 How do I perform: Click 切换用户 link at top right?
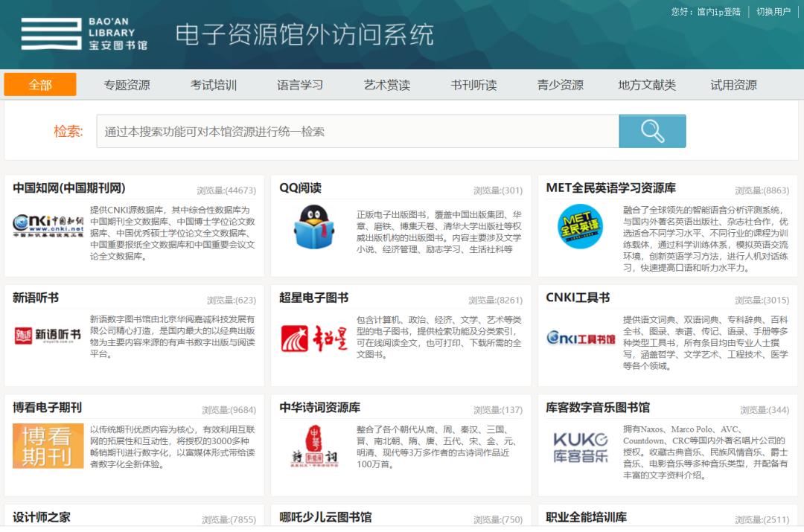pyautogui.click(x=773, y=11)
